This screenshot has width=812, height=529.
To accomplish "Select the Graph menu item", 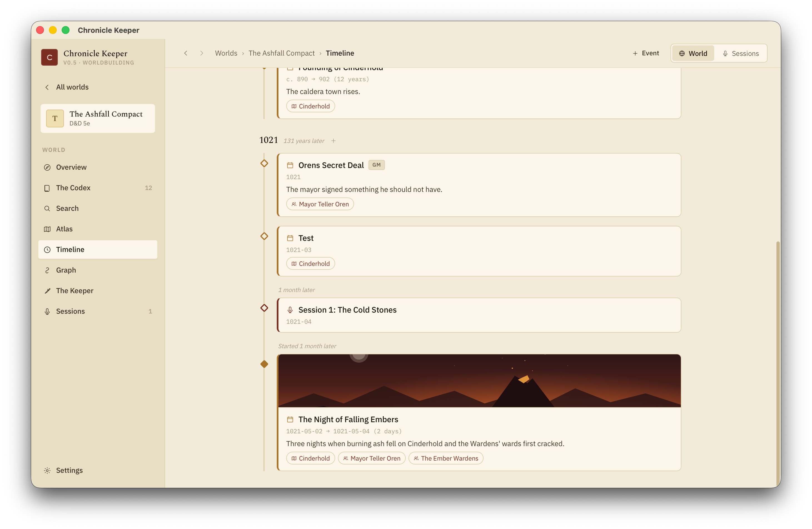I will click(x=98, y=270).
